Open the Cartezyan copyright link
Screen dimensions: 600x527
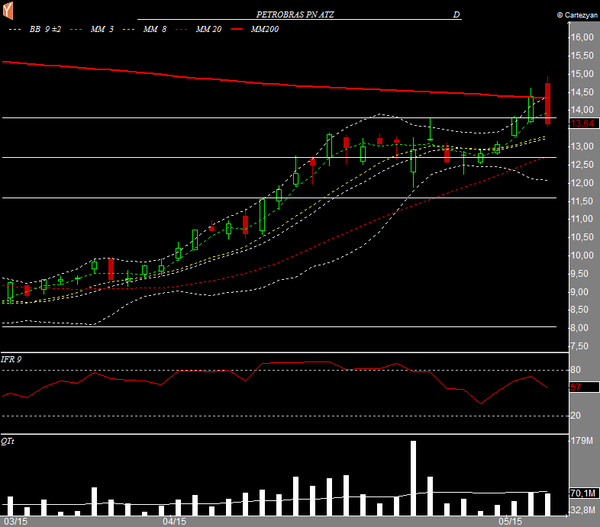(574, 16)
